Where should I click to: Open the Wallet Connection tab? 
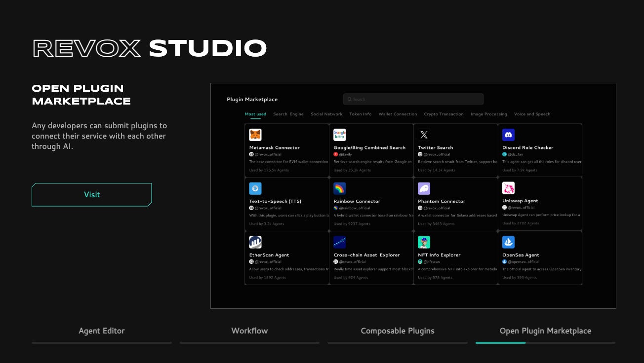pos(398,114)
